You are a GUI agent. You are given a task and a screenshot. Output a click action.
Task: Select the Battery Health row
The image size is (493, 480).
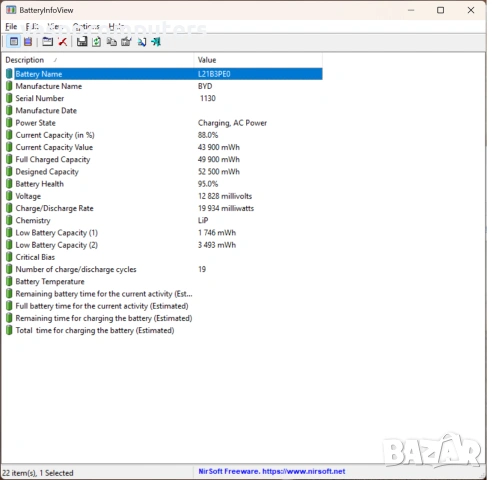[x=164, y=184]
